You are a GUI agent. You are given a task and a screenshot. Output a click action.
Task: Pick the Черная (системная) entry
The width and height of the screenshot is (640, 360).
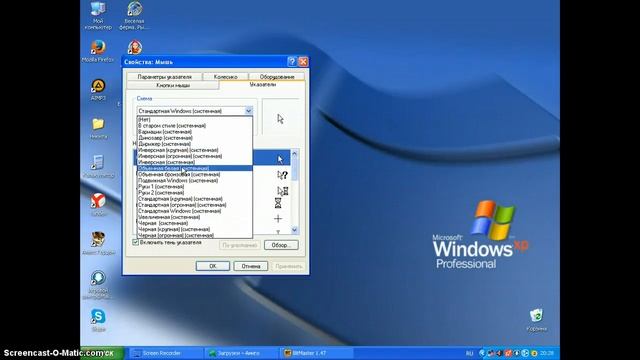195,223
